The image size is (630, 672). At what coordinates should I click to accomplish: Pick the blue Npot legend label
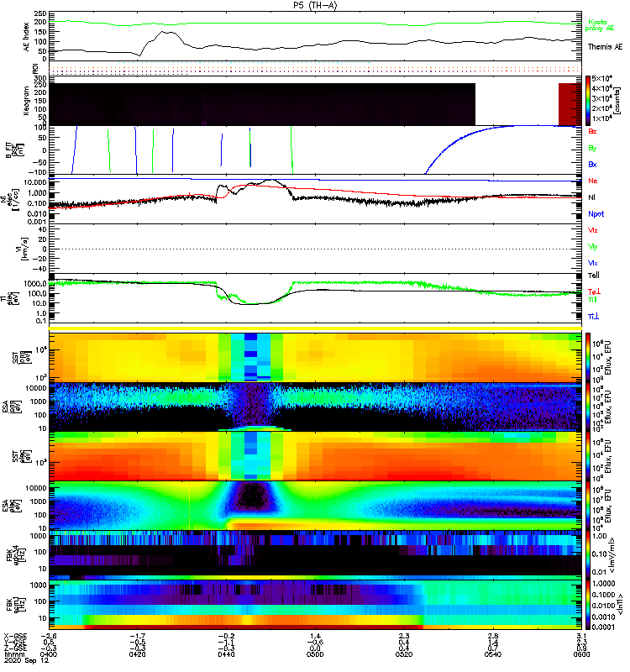pyautogui.click(x=596, y=214)
